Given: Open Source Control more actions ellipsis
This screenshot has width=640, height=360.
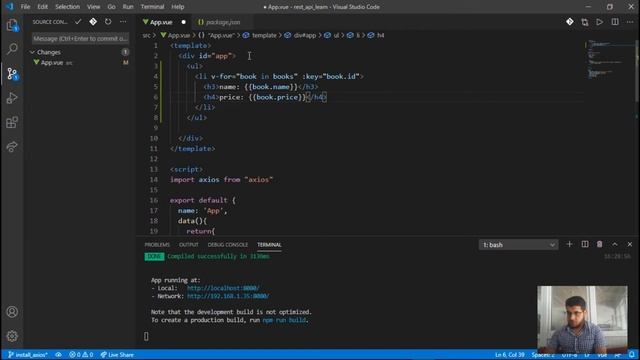Looking at the screenshot, I should pos(123,22).
